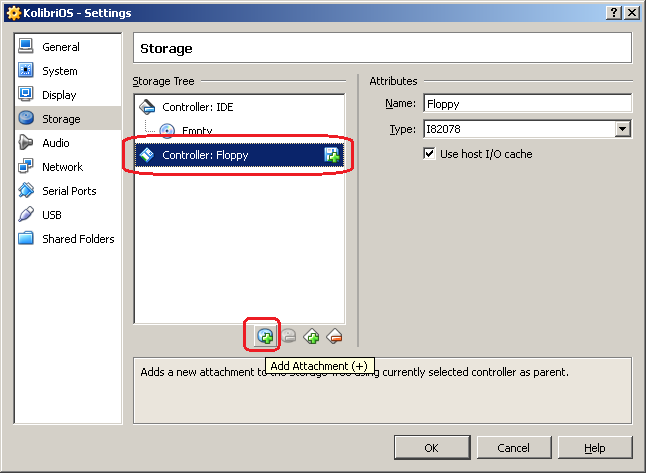
Task: Open the controller Type dropdown
Action: (x=623, y=129)
